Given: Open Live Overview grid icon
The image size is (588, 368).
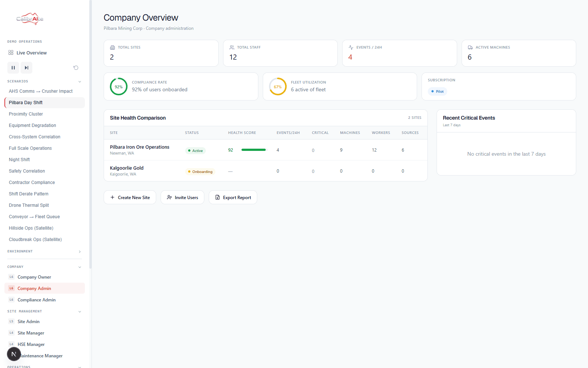Looking at the screenshot, I should 11,53.
